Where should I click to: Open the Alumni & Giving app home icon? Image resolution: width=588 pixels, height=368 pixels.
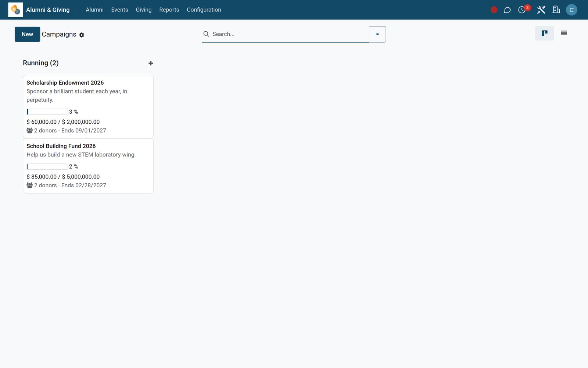click(x=15, y=10)
